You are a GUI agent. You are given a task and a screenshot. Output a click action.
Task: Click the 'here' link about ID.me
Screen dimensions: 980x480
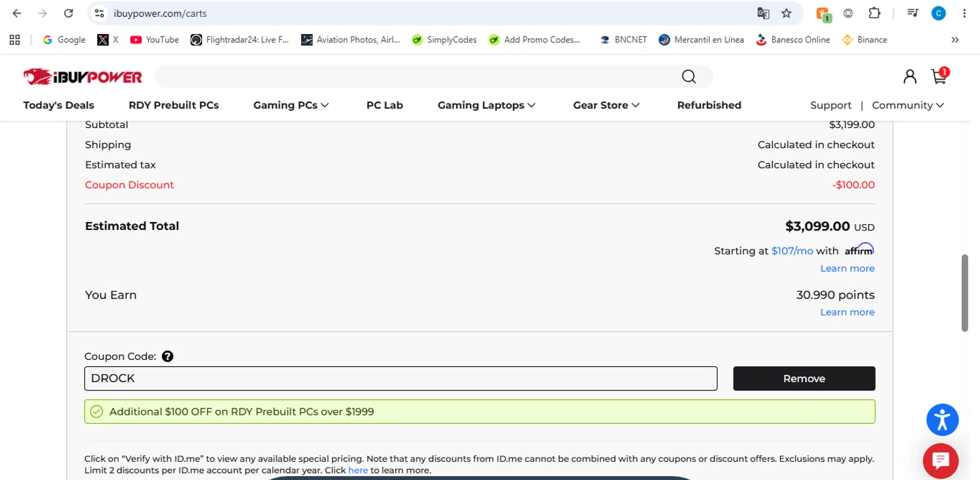pos(358,470)
